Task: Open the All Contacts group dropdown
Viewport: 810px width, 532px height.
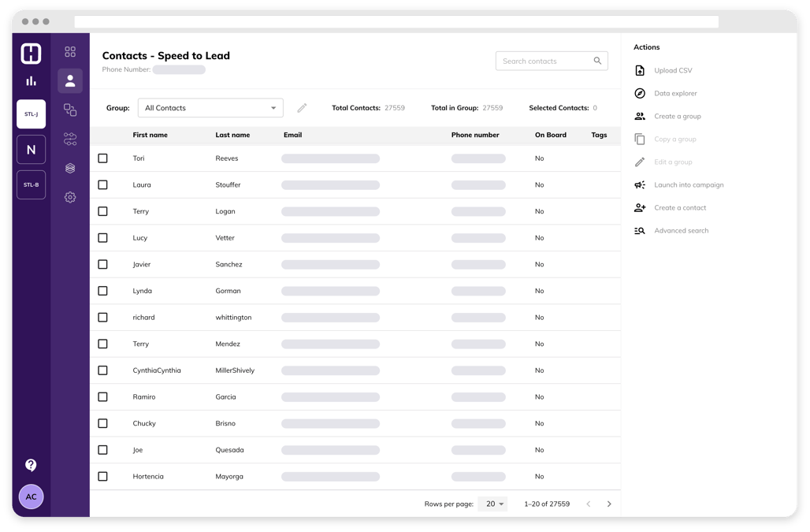Action: [210, 107]
